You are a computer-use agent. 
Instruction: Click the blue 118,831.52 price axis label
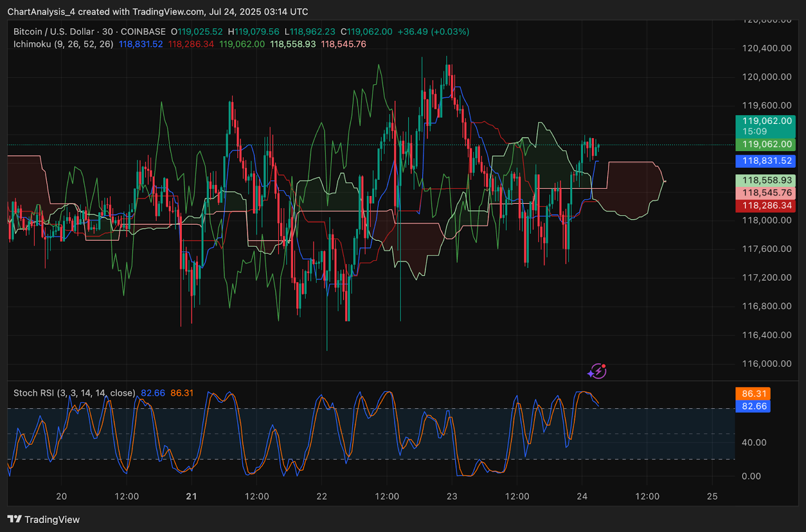point(766,161)
